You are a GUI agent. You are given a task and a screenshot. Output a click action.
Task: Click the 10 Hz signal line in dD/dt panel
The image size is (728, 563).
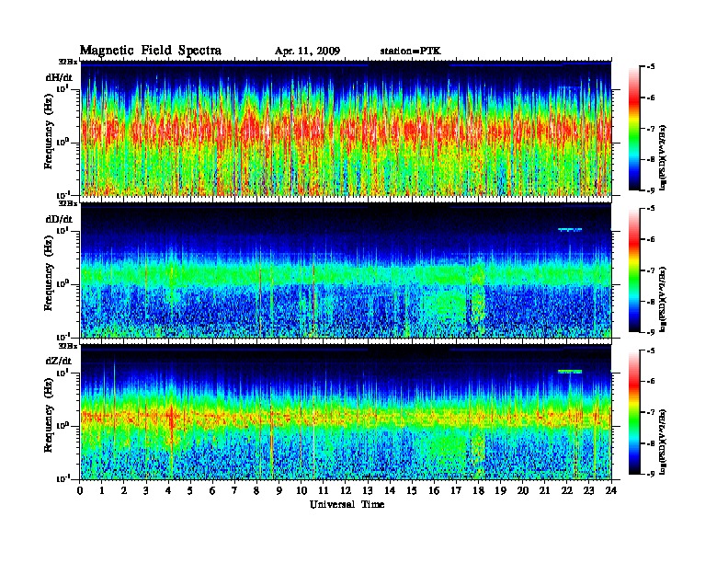(570, 229)
